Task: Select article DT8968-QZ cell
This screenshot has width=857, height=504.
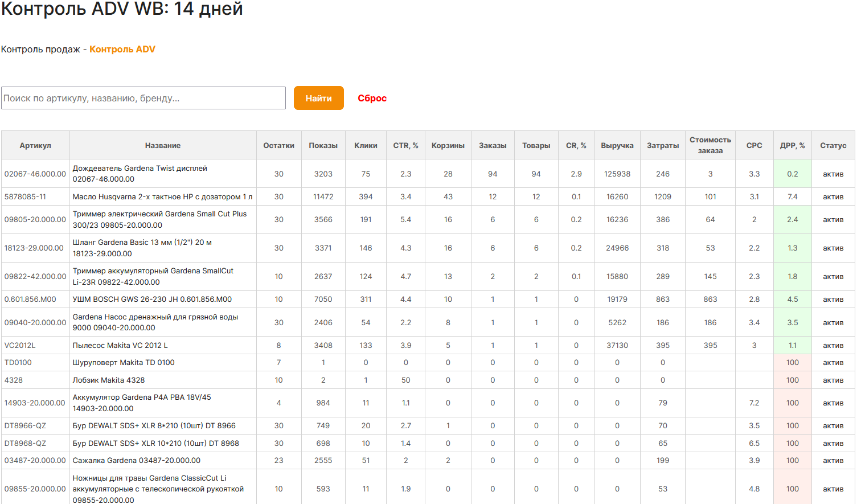Action: (35, 443)
